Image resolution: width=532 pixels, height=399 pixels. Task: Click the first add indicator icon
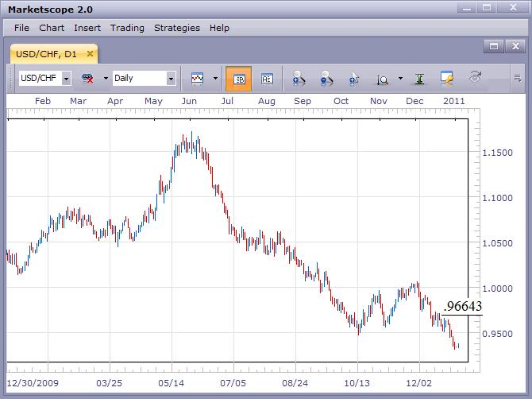(299, 79)
